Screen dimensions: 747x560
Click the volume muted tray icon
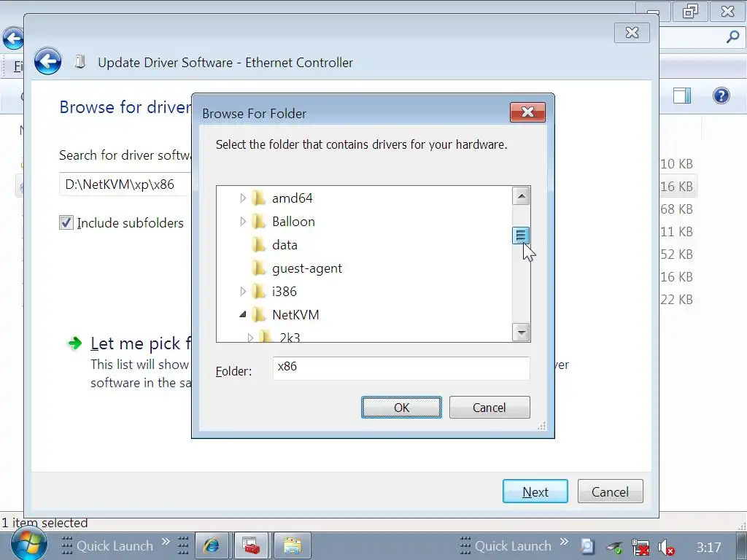665,548
